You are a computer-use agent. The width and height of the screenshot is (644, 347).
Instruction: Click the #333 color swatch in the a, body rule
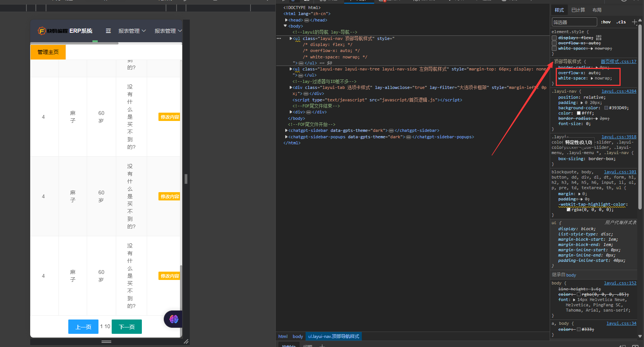tap(579, 329)
